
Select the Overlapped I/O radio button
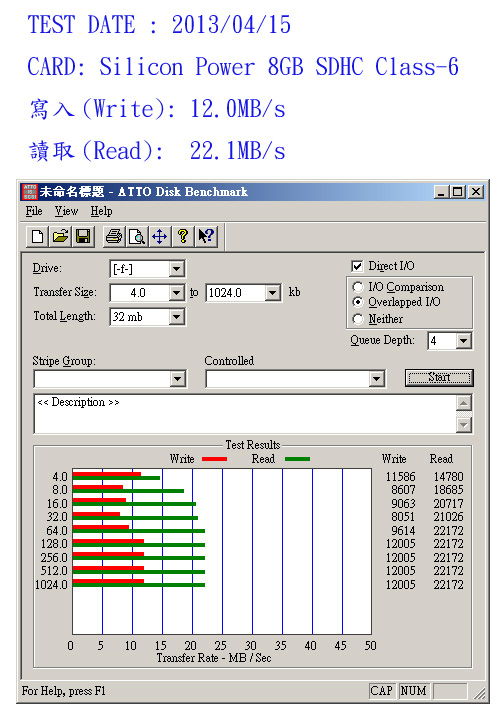[358, 302]
